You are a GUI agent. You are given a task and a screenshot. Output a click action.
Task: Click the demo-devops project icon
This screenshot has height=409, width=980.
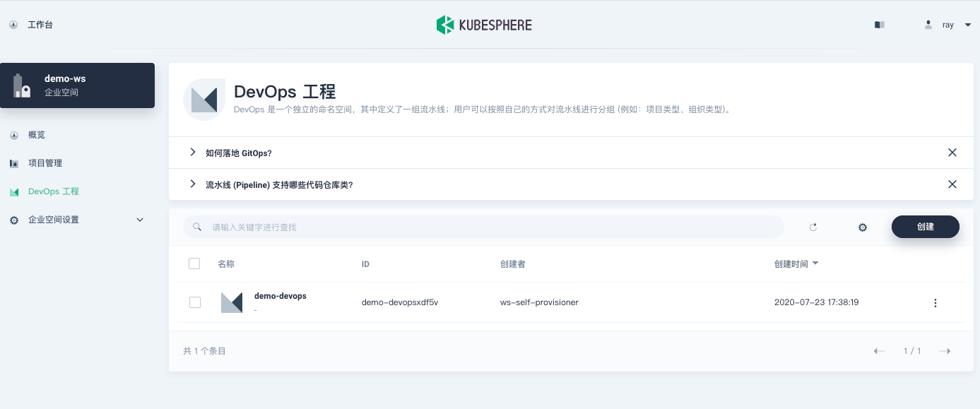click(x=232, y=302)
